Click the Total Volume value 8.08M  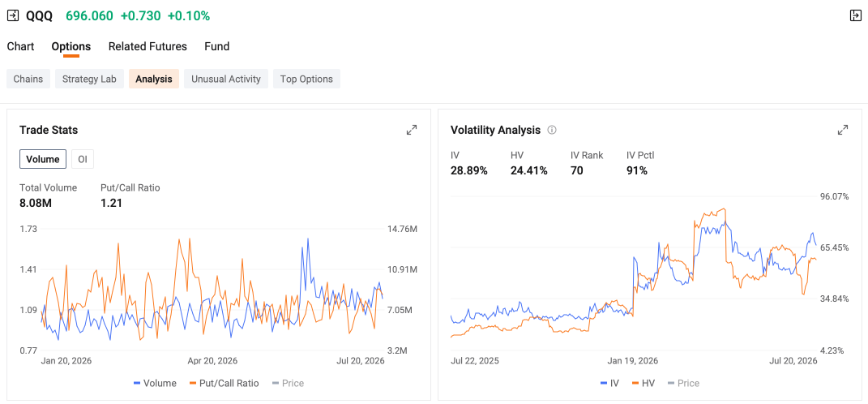(36, 203)
